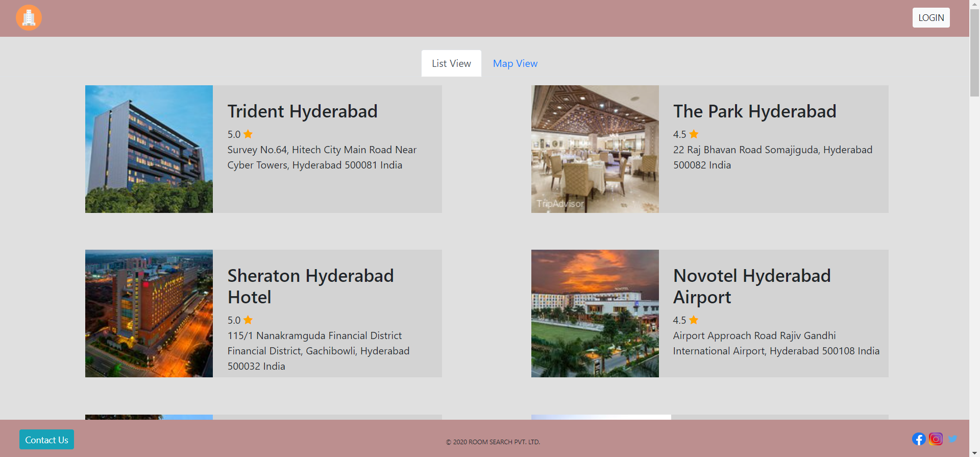Image resolution: width=980 pixels, height=457 pixels.
Task: Click the page's vertical scrollbar thumb
Action: point(974,53)
